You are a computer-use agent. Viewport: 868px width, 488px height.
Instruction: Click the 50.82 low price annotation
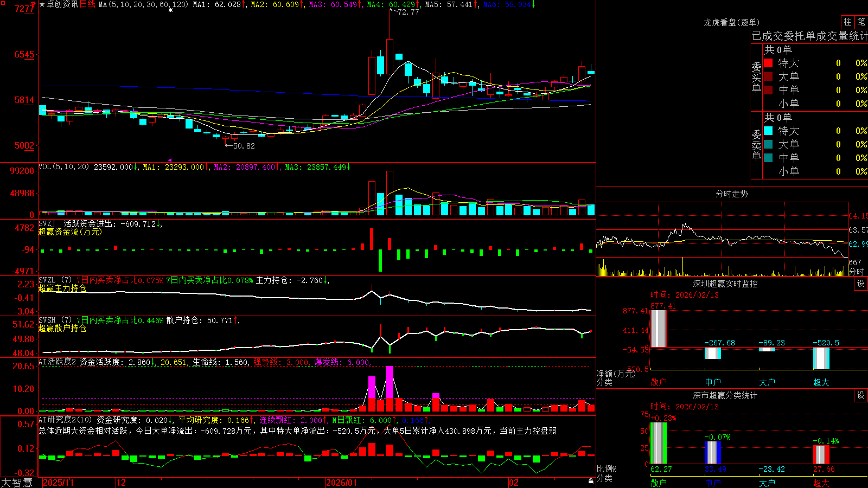pos(244,146)
